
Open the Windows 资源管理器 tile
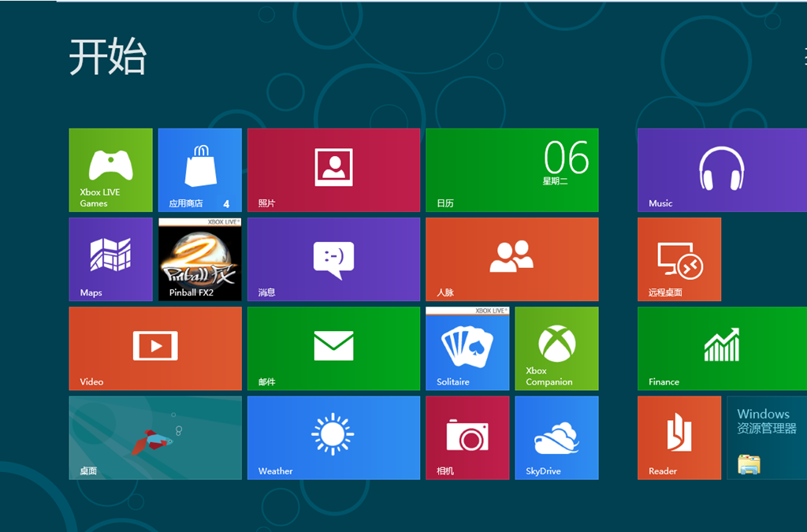[767, 438]
